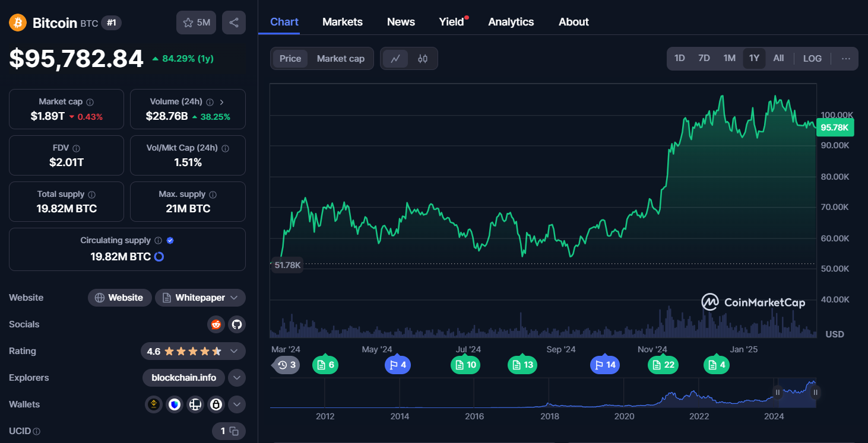868x443 pixels.
Task: Toggle the LOG scale option
Action: [x=812, y=58]
